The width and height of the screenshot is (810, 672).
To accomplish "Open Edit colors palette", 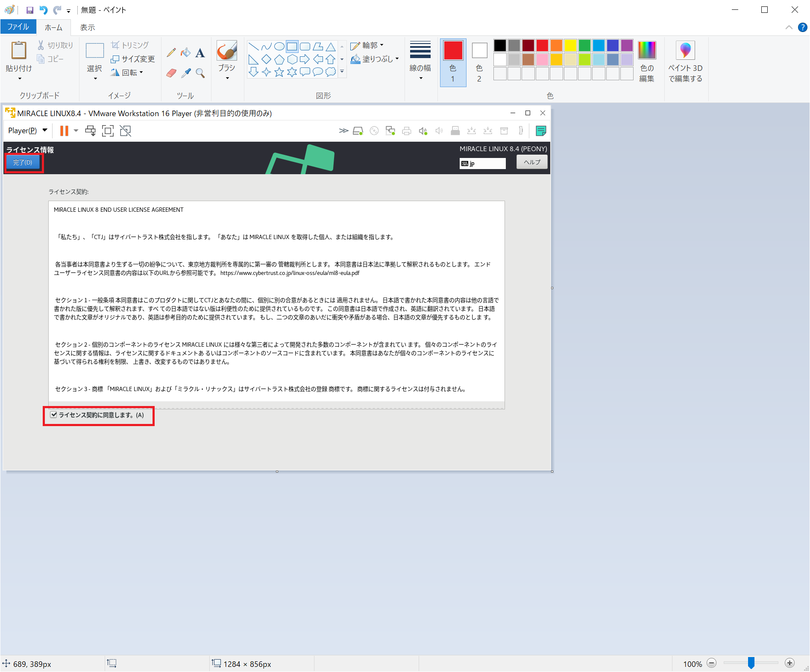I will (647, 61).
